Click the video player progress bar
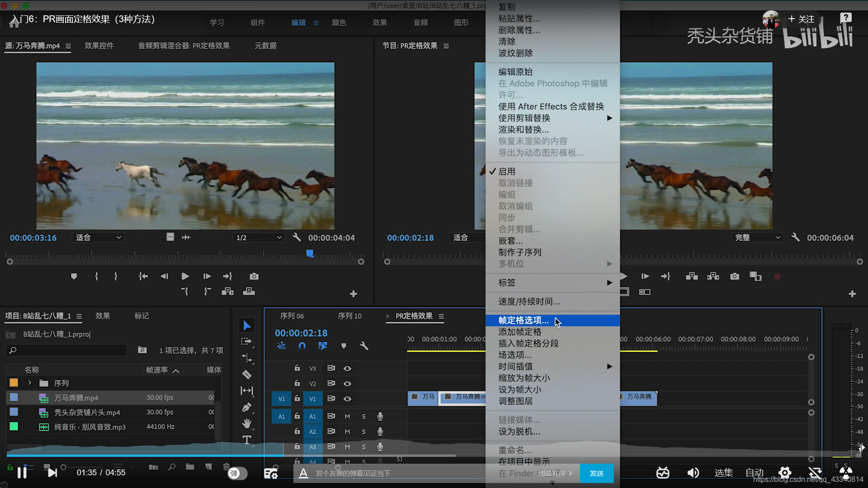The height and width of the screenshot is (488, 868). (362, 455)
